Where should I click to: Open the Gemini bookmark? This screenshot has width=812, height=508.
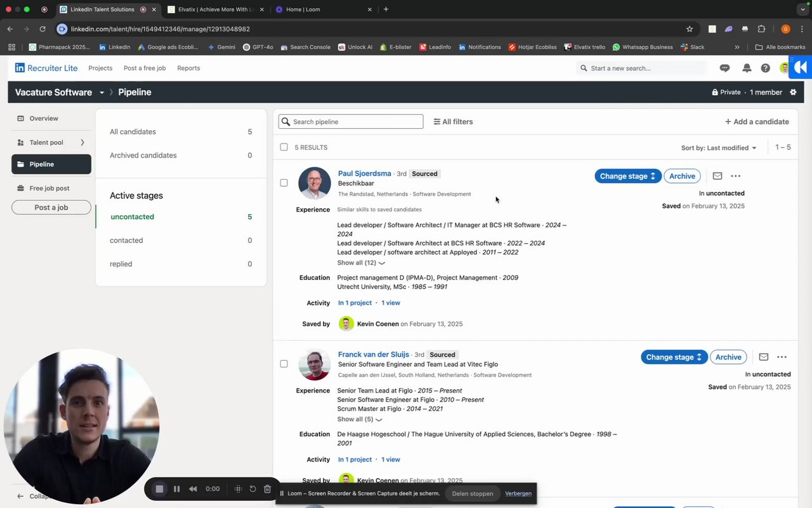pos(221,47)
